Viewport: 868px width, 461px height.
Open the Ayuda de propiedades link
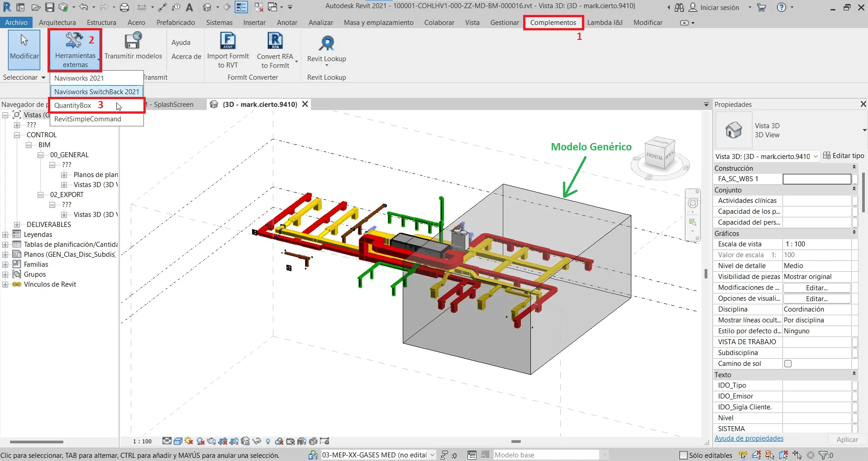(x=749, y=438)
